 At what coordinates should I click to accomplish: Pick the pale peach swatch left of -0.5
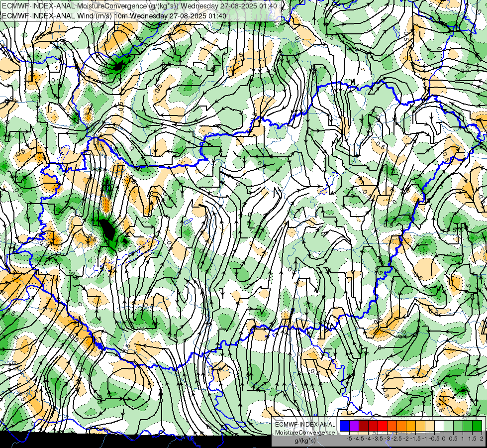click(430, 426)
